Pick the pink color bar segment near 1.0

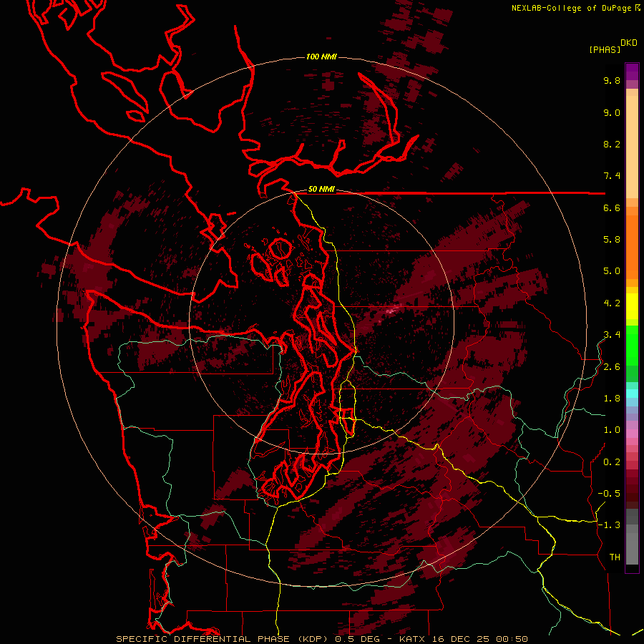[x=632, y=434]
